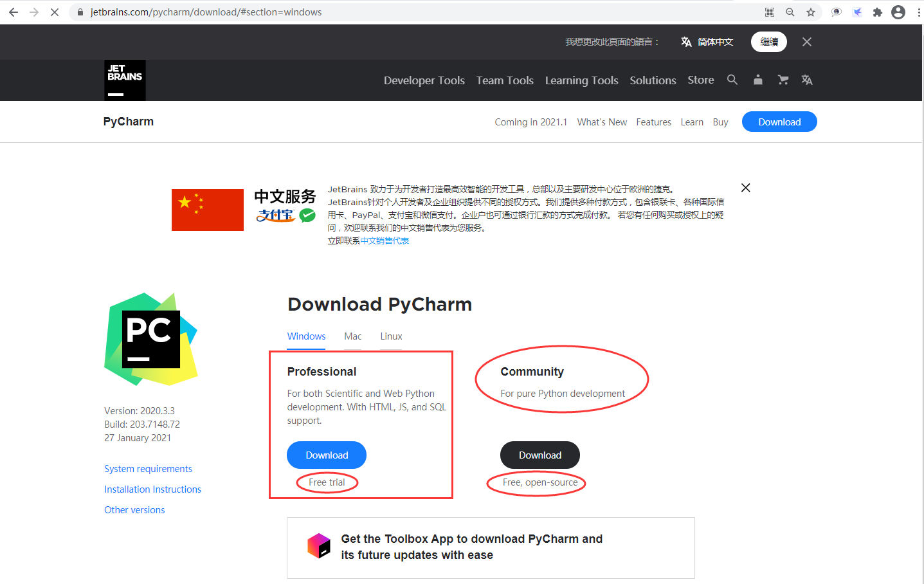Viewport: 924px width, 584px height.
Task: Open the Learn link
Action: (692, 122)
